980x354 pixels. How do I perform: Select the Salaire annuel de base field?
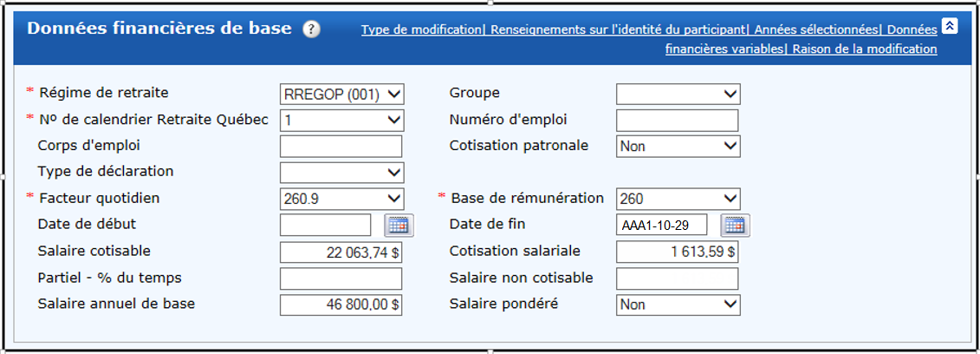click(x=341, y=305)
